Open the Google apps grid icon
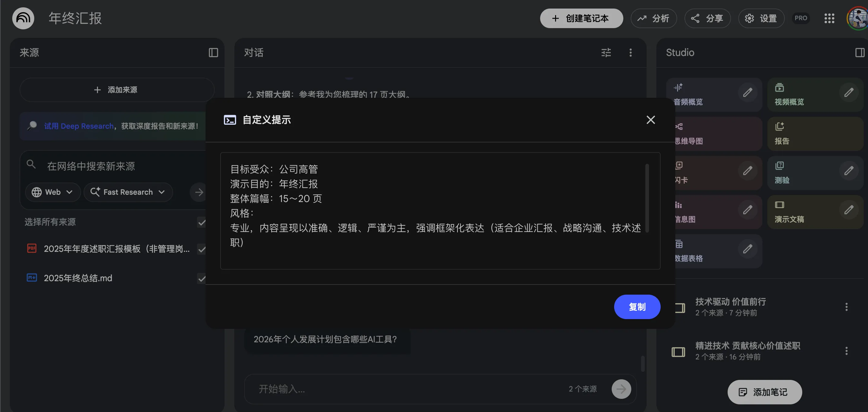This screenshot has height=412, width=868. coord(829,18)
